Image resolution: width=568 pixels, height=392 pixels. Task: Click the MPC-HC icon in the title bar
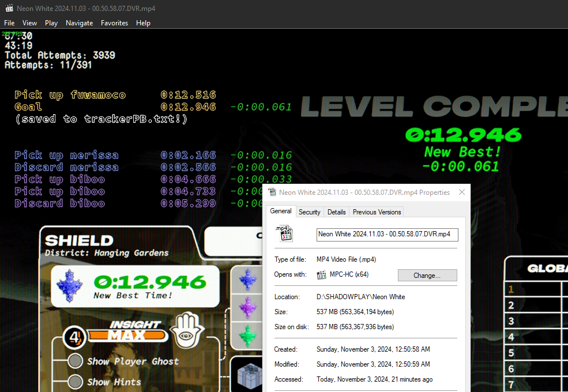(x=9, y=8)
